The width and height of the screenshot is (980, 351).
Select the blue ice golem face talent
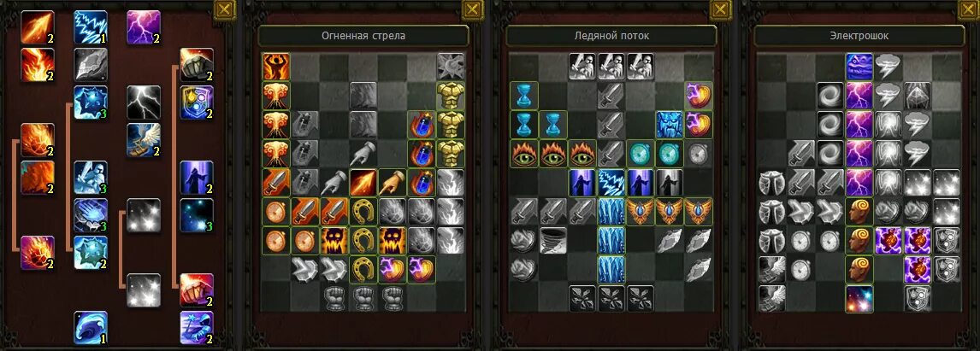pyautogui.click(x=670, y=125)
